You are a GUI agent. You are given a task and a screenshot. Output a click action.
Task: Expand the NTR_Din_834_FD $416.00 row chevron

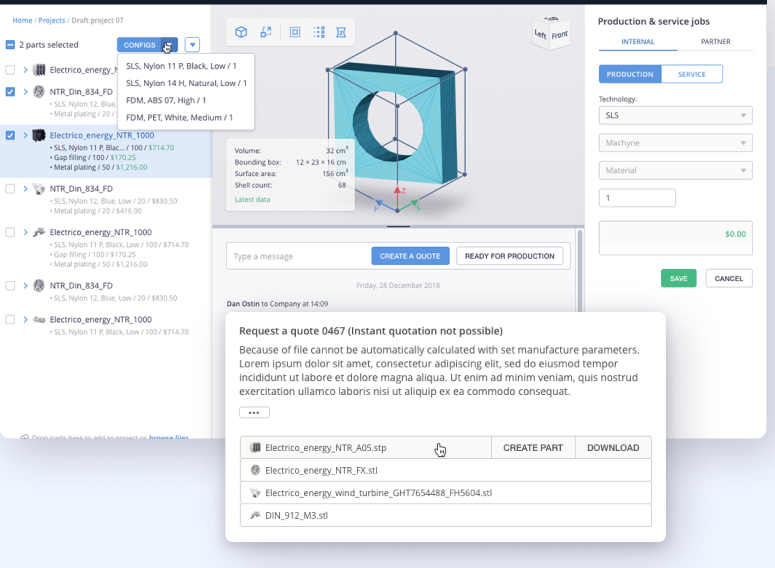coord(25,188)
